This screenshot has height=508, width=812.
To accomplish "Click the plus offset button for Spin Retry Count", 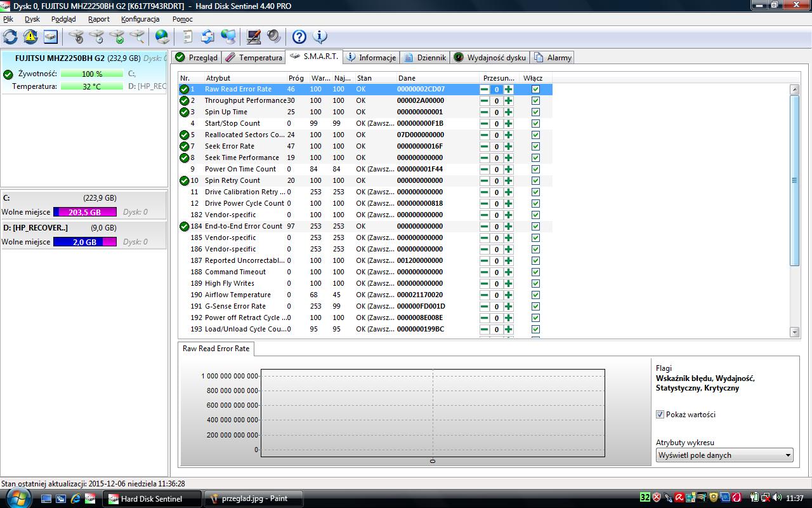I will (509, 181).
